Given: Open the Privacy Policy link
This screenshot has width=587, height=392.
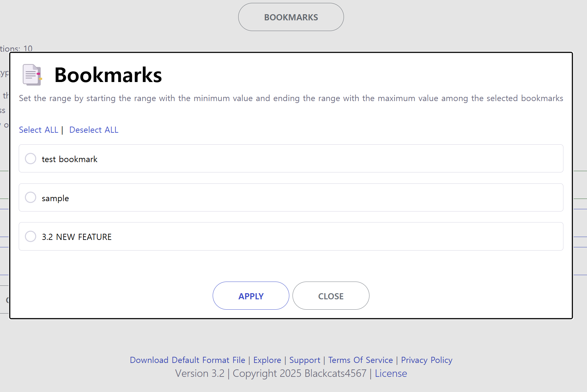Looking at the screenshot, I should pos(426,360).
